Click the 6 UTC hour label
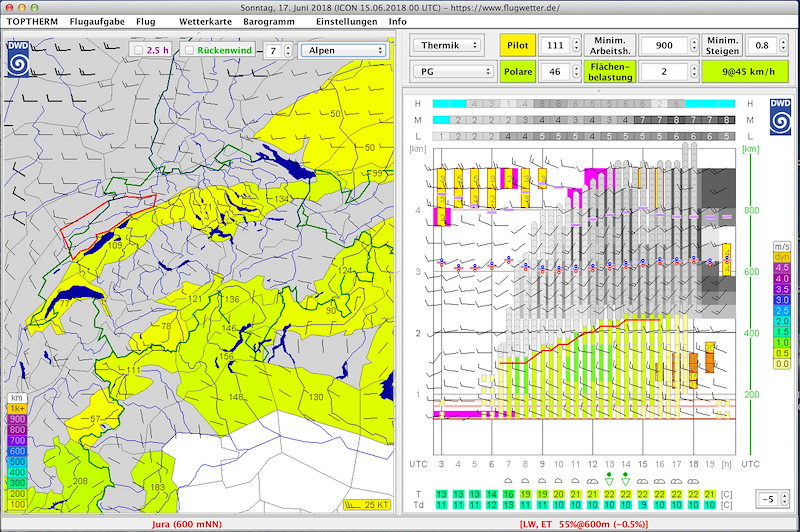The width and height of the screenshot is (800, 532). tap(491, 464)
